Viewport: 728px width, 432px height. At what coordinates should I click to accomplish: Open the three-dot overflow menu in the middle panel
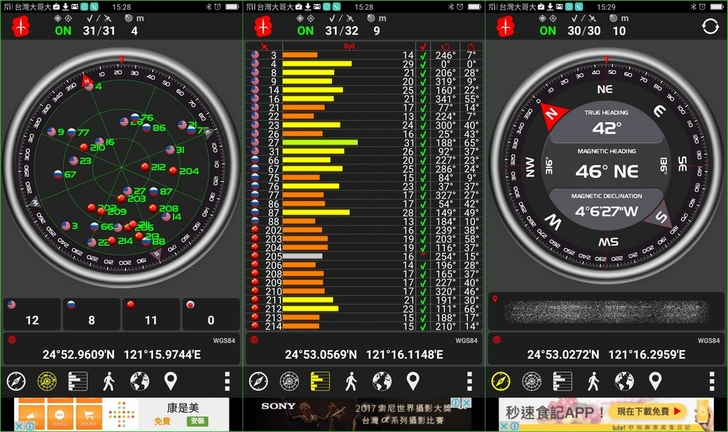click(x=469, y=381)
